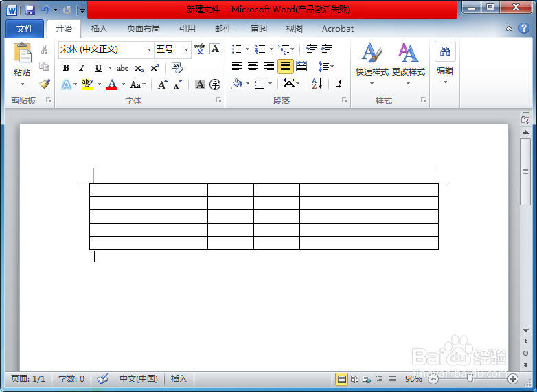Viewport: 537px width, 392px height.
Task: Switch to the 页面布局 tab
Action: [143, 28]
